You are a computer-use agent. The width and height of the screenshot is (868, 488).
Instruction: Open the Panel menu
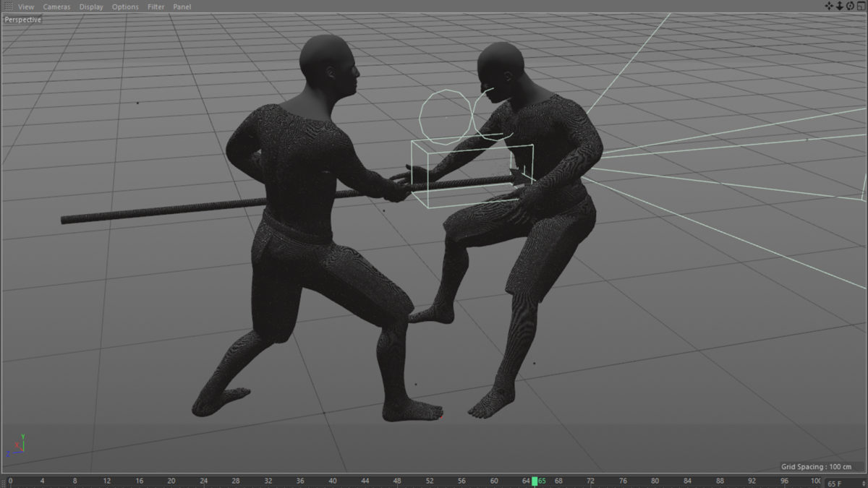pos(182,7)
